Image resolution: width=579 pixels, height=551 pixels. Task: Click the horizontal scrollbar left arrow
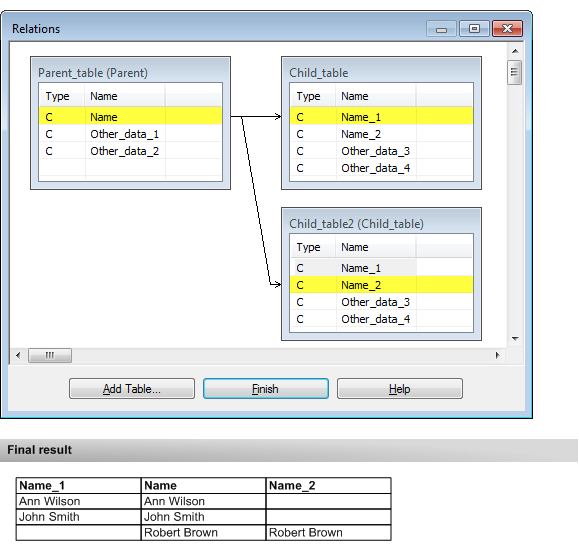pos(18,355)
